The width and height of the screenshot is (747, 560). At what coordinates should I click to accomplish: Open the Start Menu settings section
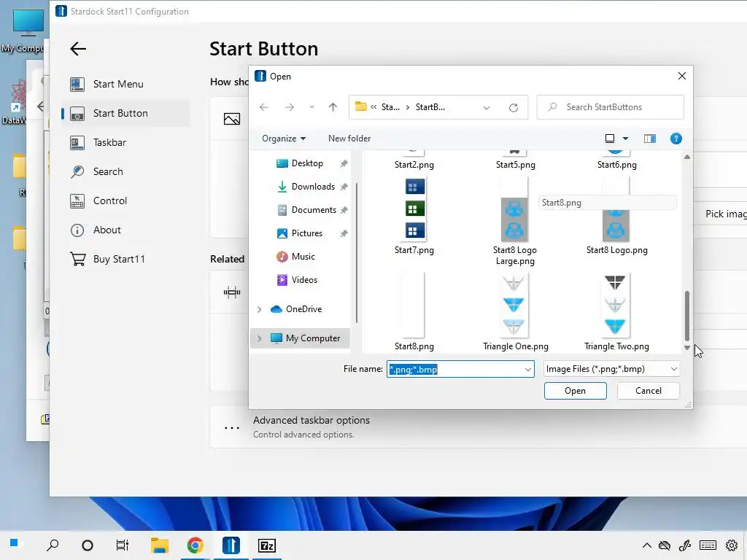click(125, 85)
